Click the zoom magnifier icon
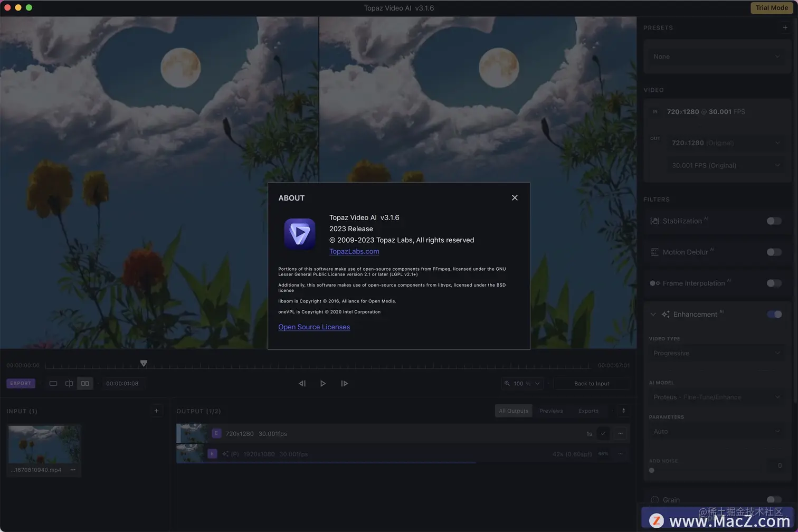The image size is (798, 532). pos(507,383)
